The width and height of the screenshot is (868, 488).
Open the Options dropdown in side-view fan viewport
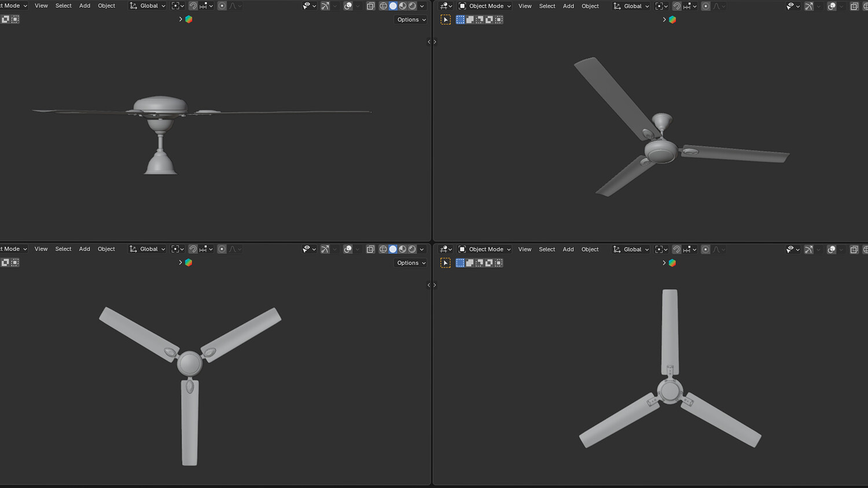click(411, 20)
